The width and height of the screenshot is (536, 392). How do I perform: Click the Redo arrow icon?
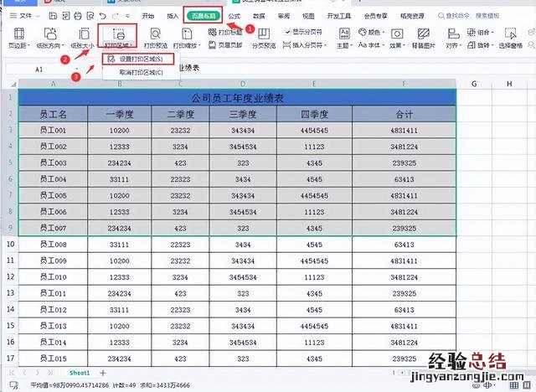(116, 16)
